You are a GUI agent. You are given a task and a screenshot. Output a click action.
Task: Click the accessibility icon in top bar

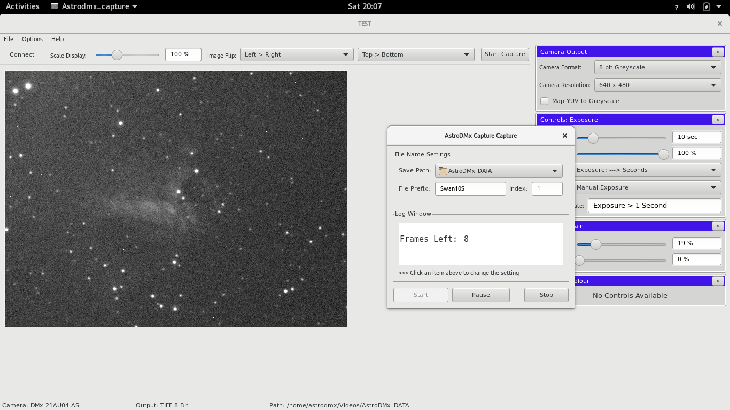pos(677,6)
